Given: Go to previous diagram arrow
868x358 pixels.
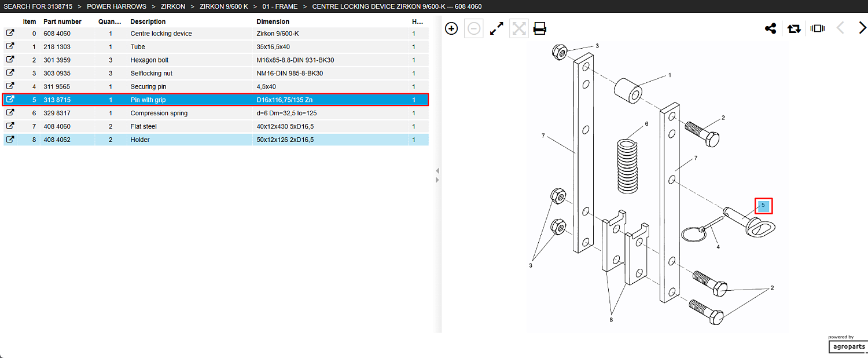Looking at the screenshot, I should click(x=841, y=28).
